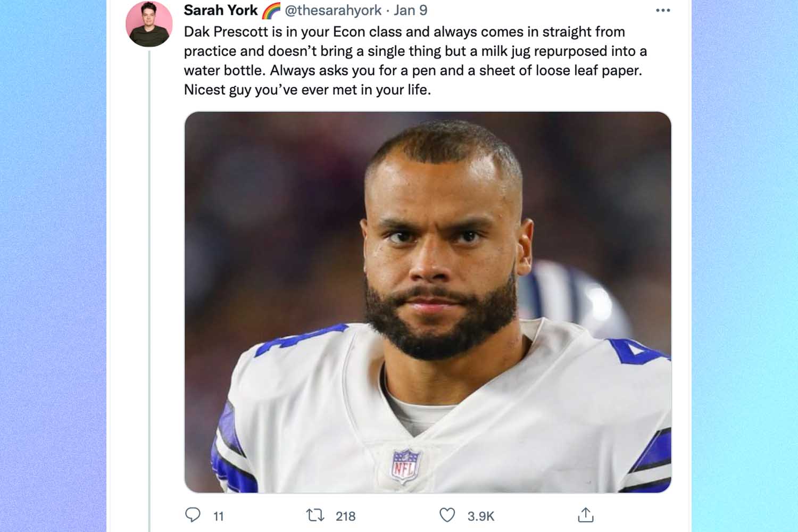Click the 3.9K likes count
This screenshot has height=532, width=798.
tap(481, 516)
